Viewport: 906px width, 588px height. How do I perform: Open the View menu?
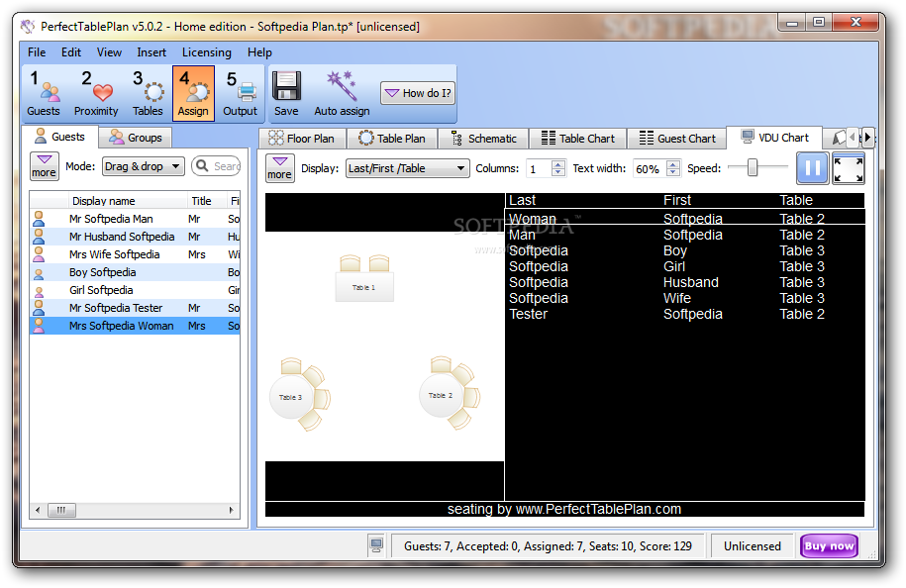point(109,52)
